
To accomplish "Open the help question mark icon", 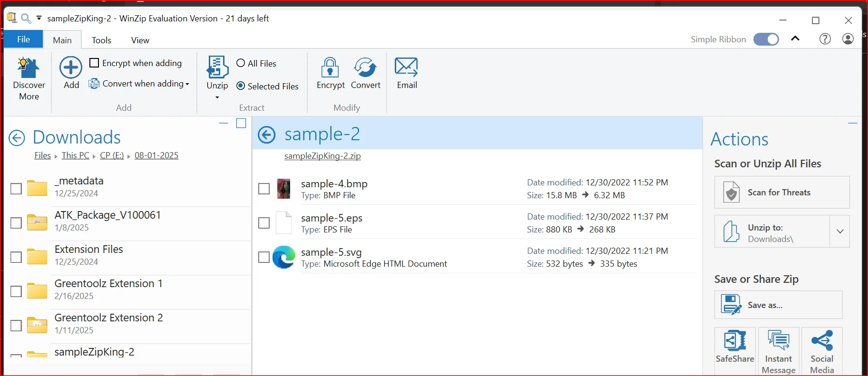I will [x=825, y=39].
